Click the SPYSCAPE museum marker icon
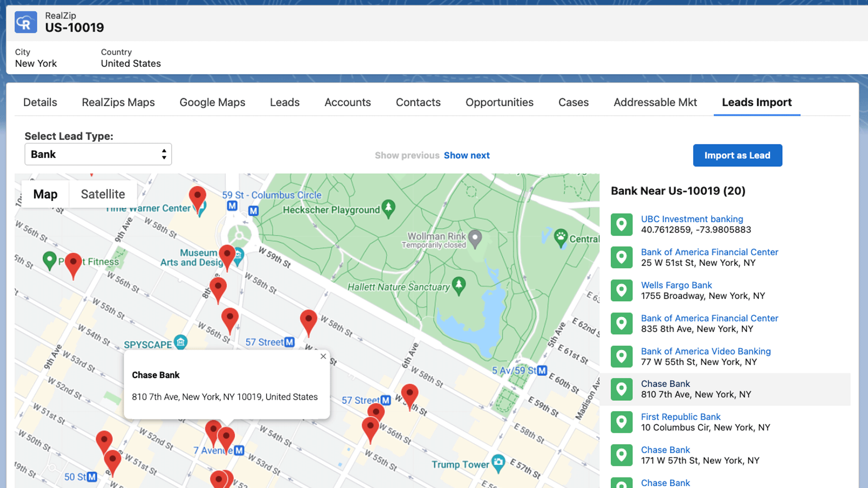The height and width of the screenshot is (488, 868). click(181, 343)
